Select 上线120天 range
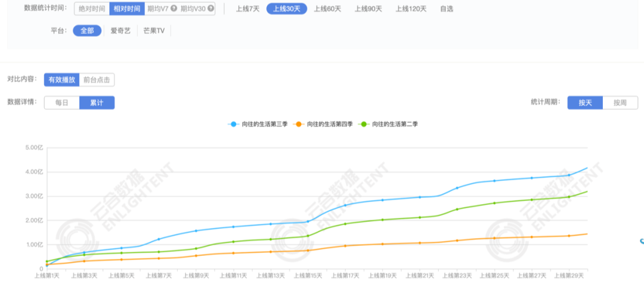The width and height of the screenshot is (644, 281). click(411, 8)
